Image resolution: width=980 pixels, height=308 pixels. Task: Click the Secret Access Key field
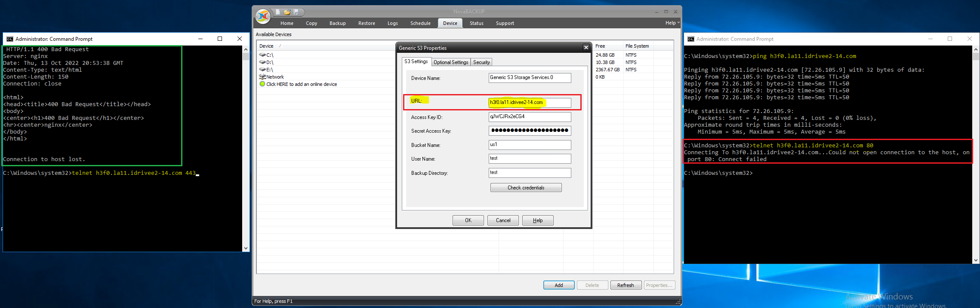530,131
